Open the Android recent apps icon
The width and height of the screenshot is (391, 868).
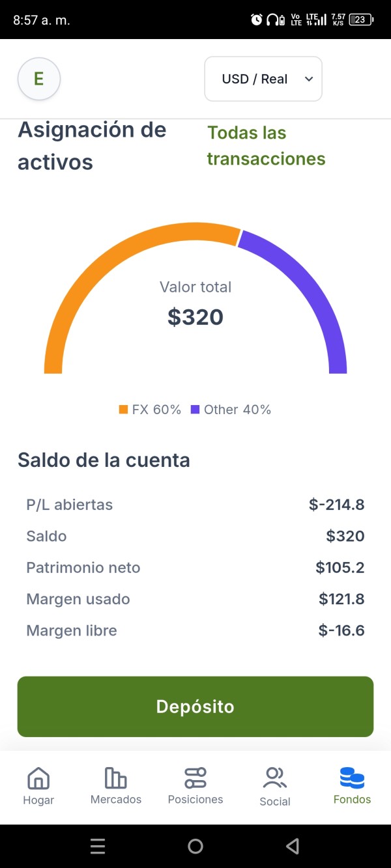(98, 846)
